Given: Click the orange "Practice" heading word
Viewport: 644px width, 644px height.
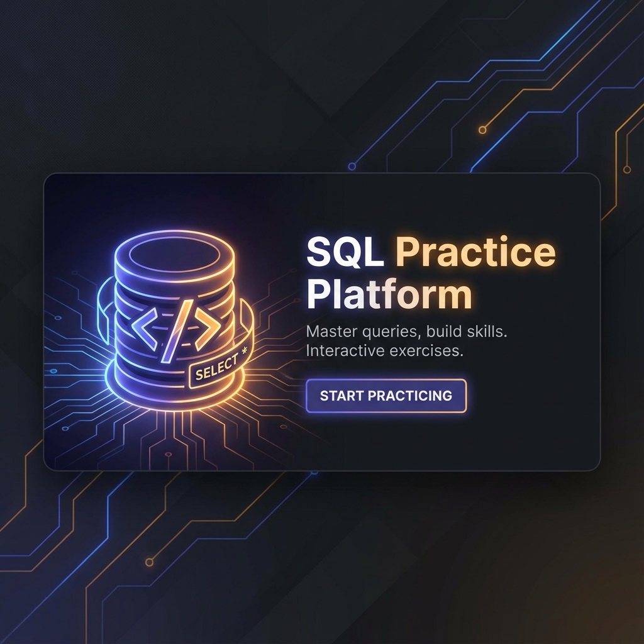Looking at the screenshot, I should point(475,252).
